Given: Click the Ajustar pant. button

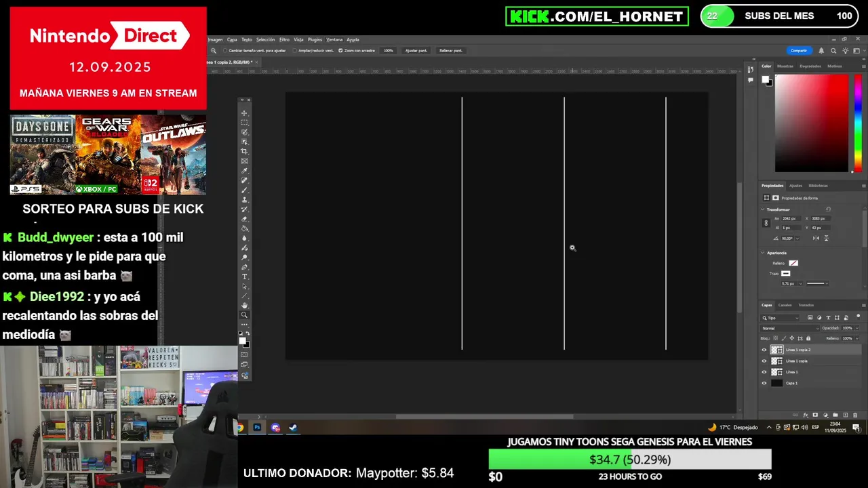Looking at the screenshot, I should [x=416, y=51].
